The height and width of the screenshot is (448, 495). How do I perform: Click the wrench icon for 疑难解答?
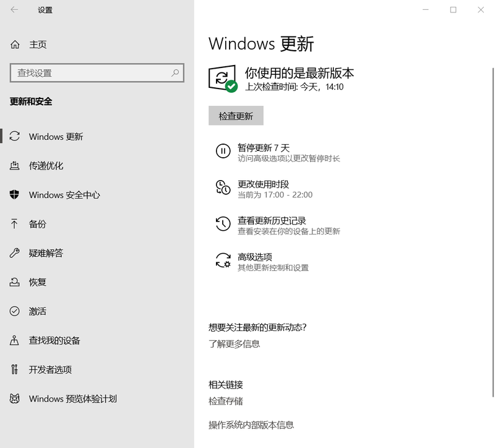(x=14, y=253)
